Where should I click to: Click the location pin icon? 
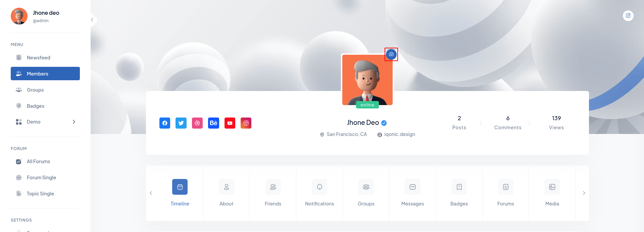point(322,135)
